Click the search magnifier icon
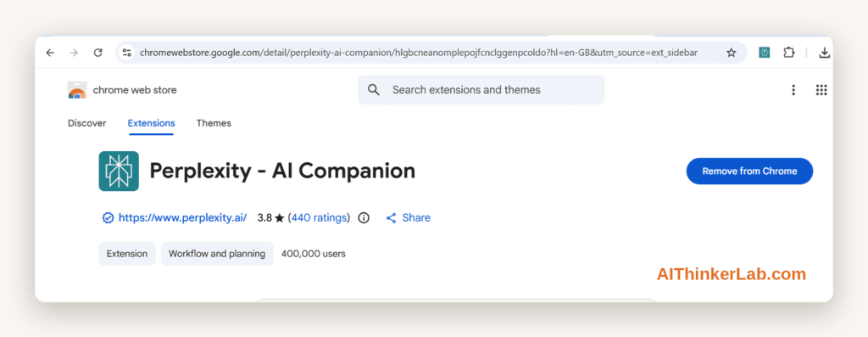Screen dimensions: 868x337 [x=374, y=90]
